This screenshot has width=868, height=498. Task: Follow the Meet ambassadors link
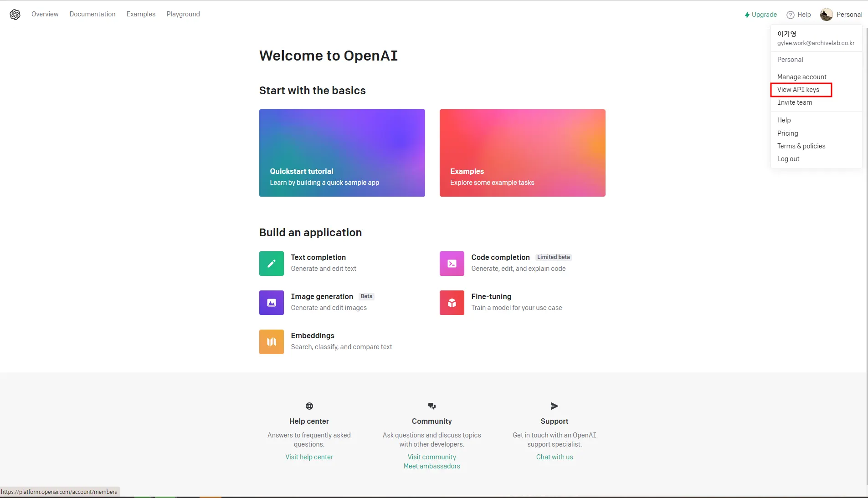click(x=432, y=466)
